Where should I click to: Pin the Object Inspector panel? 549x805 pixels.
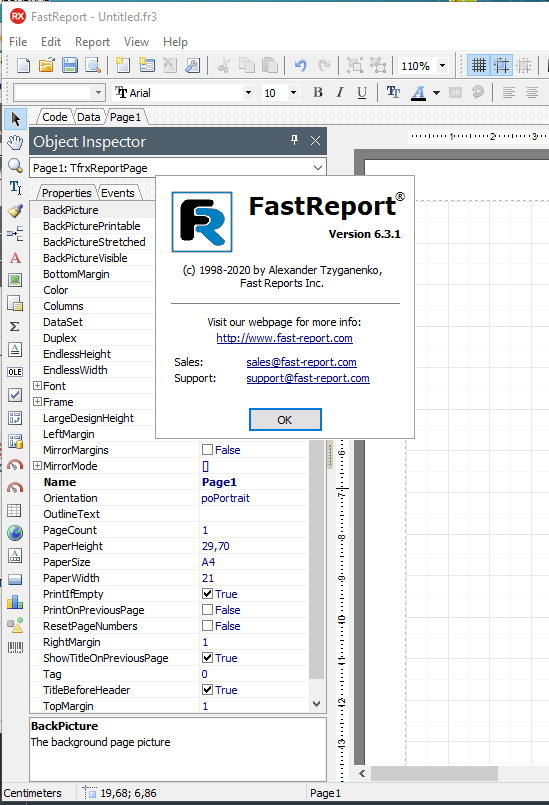pos(294,141)
